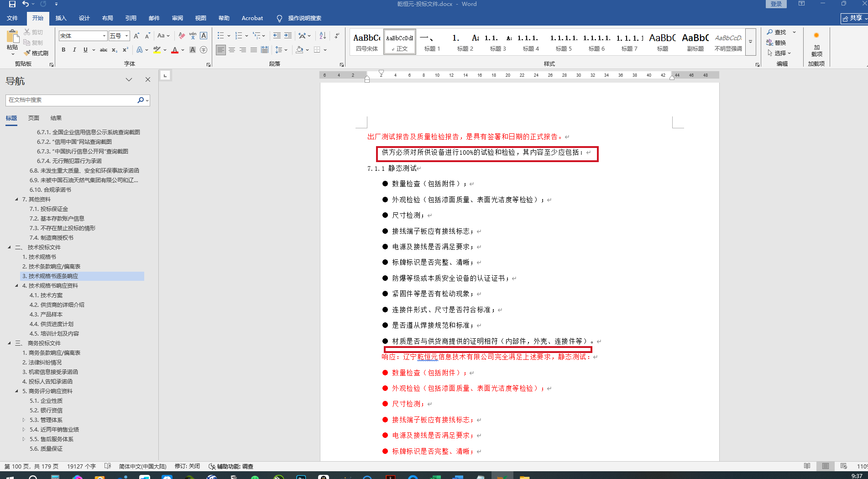This screenshot has width=868, height=479.
Task: Expand the '5.3. 管理体系' tree node
Action: [24, 420]
